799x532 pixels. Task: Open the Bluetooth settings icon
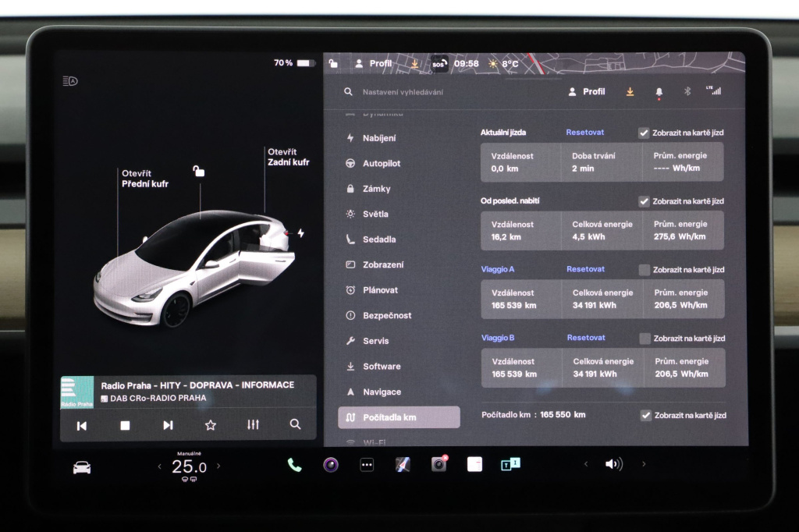687,91
